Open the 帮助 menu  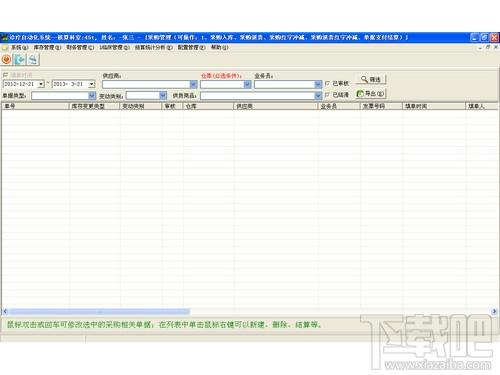(x=219, y=47)
